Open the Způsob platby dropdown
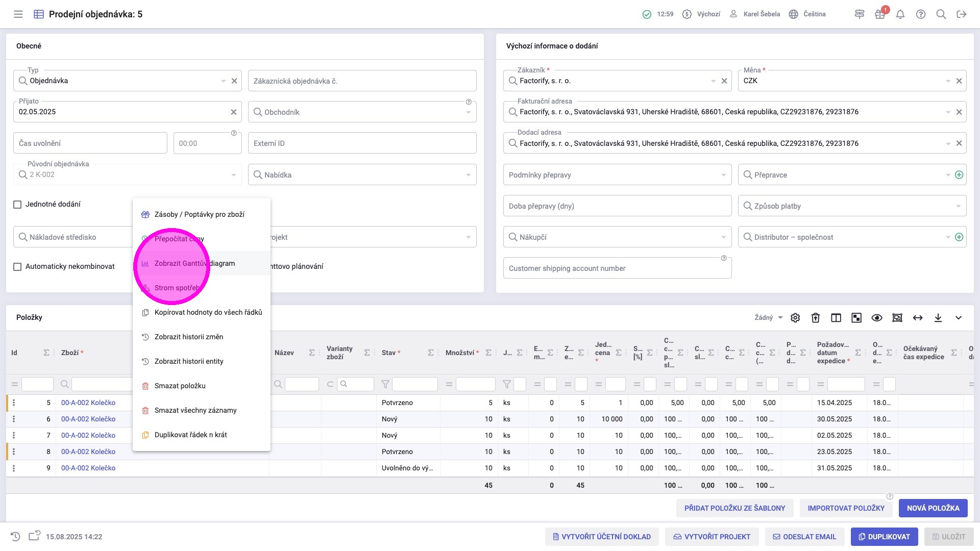 click(x=958, y=207)
